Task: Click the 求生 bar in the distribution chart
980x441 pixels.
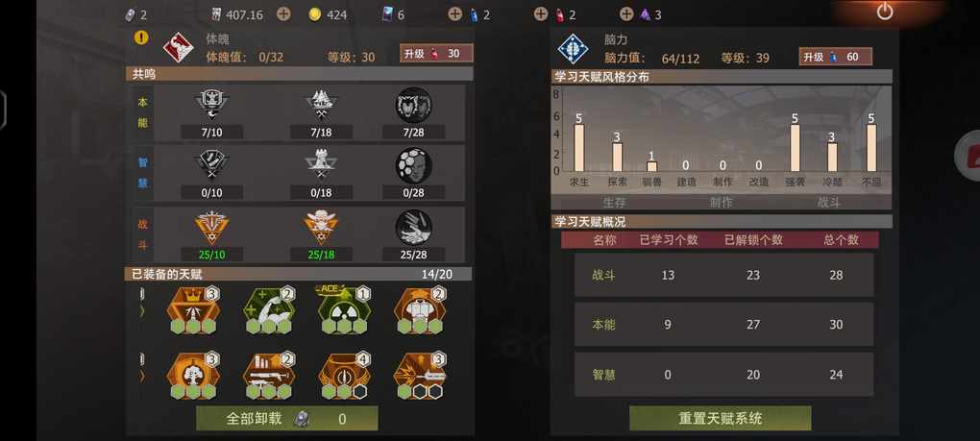Action: pyautogui.click(x=579, y=147)
